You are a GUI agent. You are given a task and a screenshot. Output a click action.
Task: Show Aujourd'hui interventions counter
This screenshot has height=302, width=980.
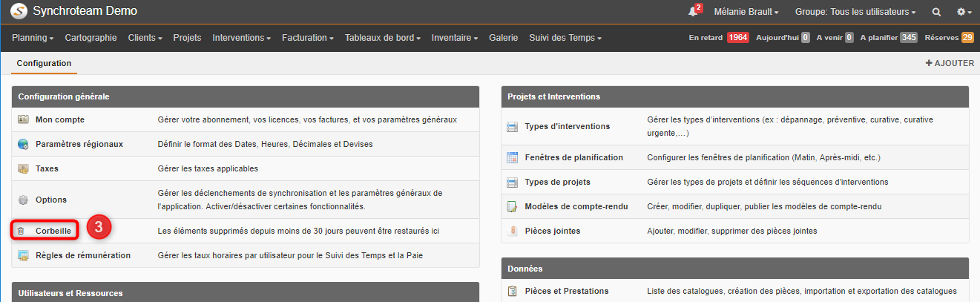click(x=783, y=37)
